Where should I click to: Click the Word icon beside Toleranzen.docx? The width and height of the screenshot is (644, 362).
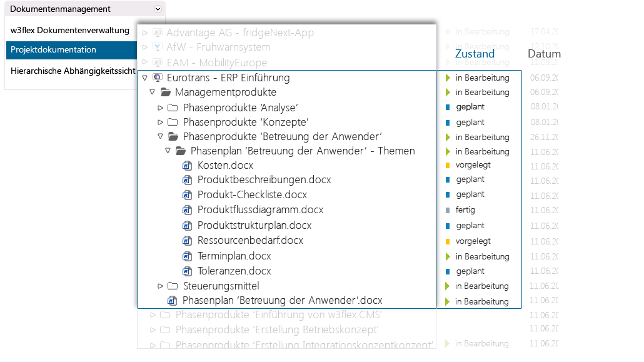(186, 271)
